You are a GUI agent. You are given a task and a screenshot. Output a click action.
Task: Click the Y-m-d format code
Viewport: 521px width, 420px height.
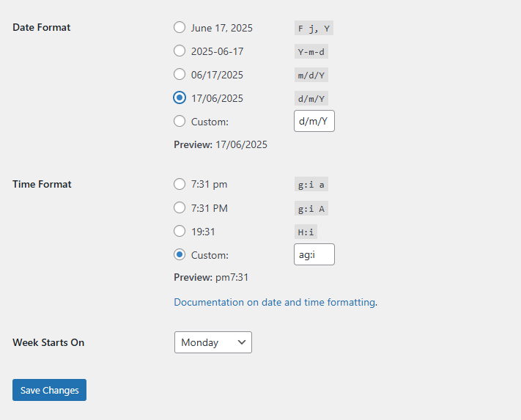[x=311, y=52]
